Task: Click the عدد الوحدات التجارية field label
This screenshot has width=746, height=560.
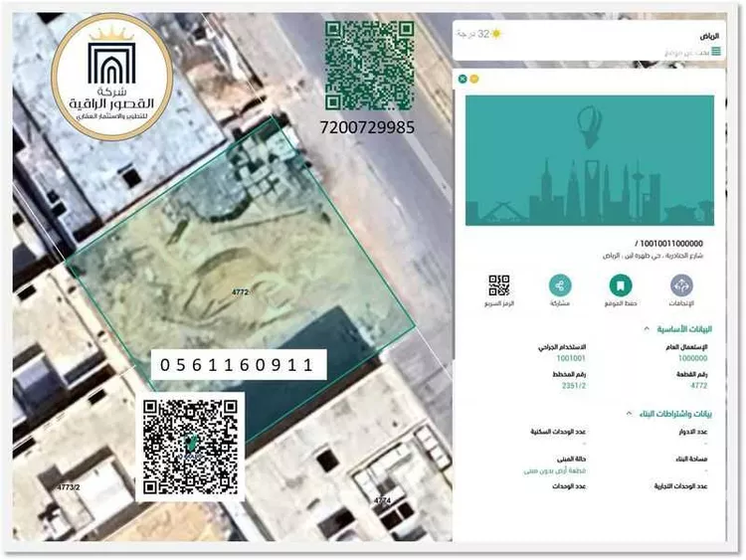Action: pyautogui.click(x=680, y=486)
